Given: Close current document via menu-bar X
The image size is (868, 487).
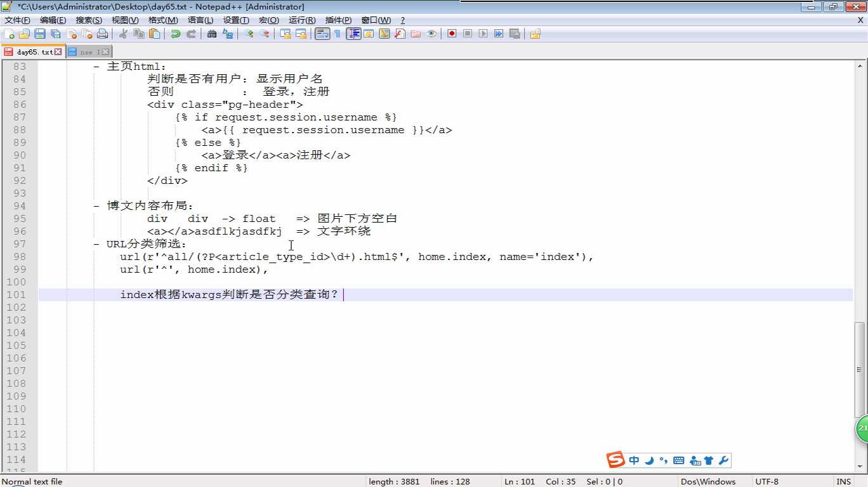Looking at the screenshot, I should (x=860, y=20).
